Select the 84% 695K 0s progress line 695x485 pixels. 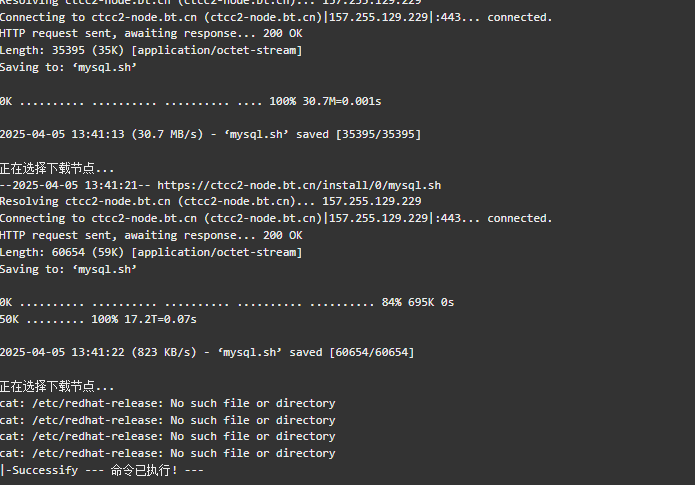pyautogui.click(x=227, y=303)
